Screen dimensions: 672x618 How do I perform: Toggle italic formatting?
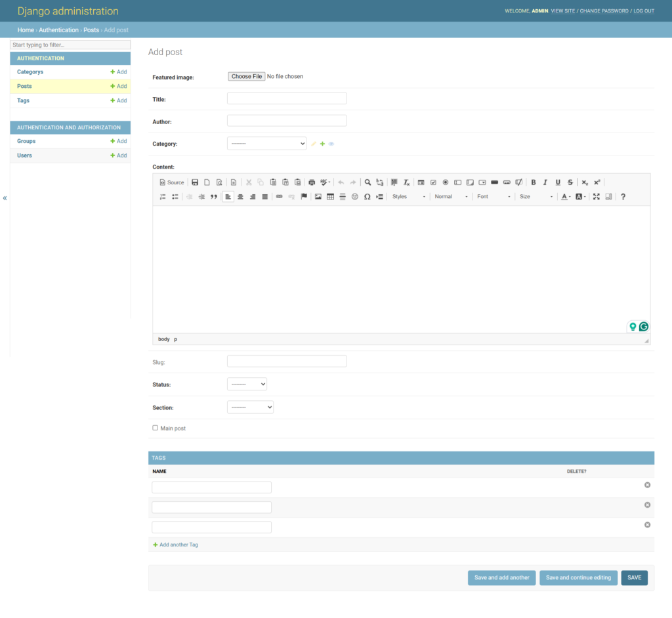tap(545, 182)
